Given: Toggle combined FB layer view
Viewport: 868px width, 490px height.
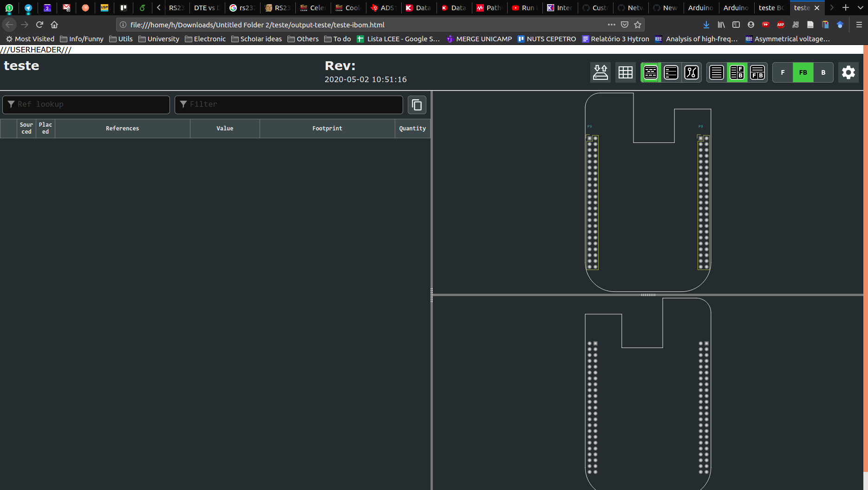Looking at the screenshot, I should coord(803,72).
